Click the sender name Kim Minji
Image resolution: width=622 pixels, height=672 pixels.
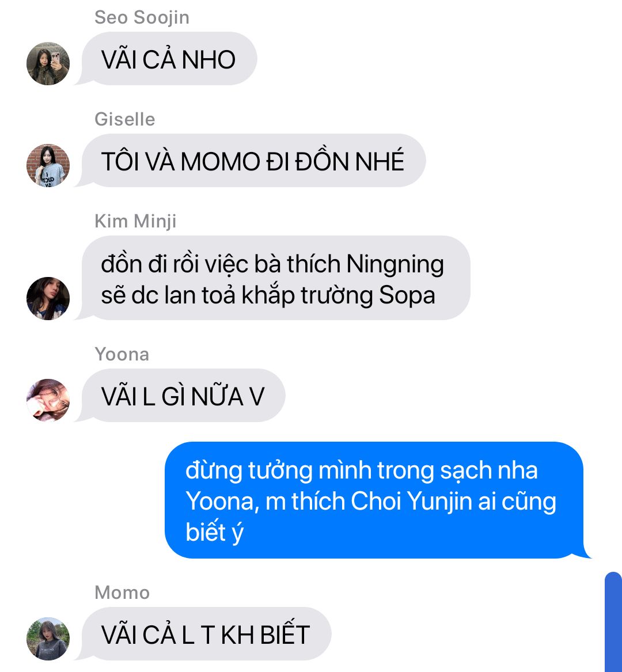[135, 222]
